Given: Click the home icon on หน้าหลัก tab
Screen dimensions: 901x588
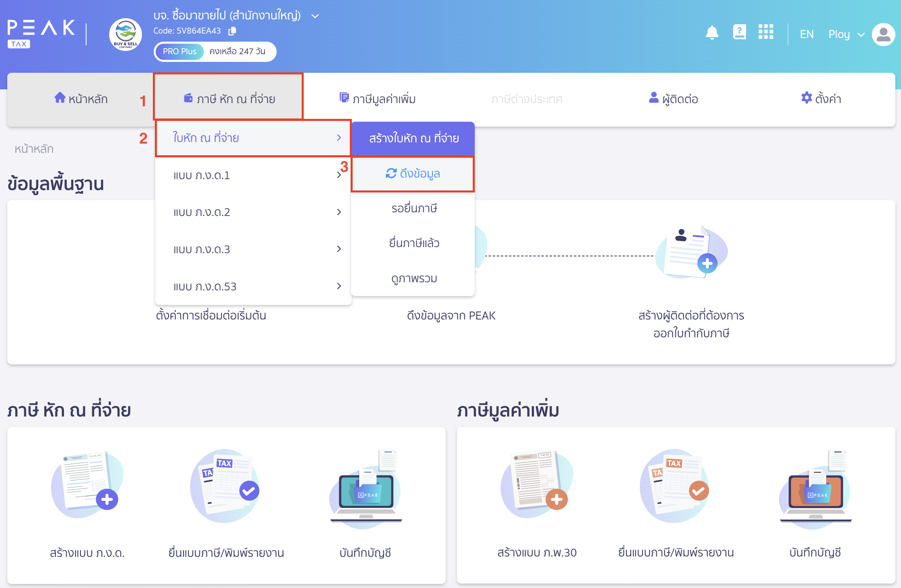Looking at the screenshot, I should 60,98.
